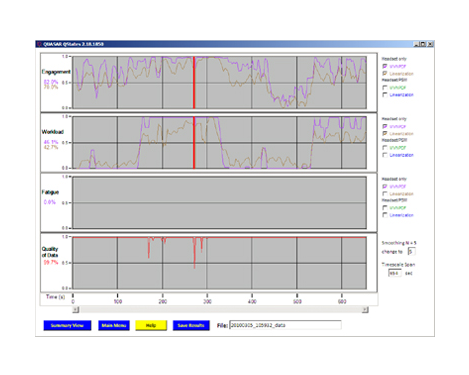The image size is (469, 375).
Task: Click the Summary View button
Action: [67, 325]
